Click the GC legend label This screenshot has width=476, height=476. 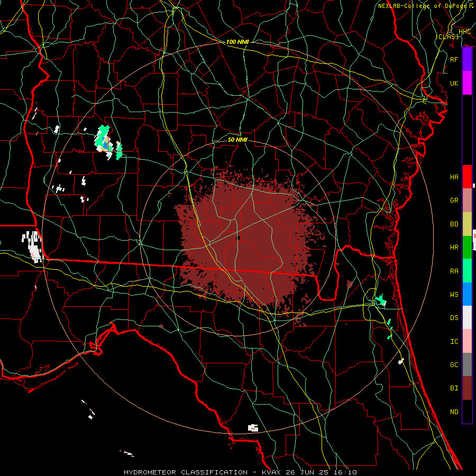point(454,365)
